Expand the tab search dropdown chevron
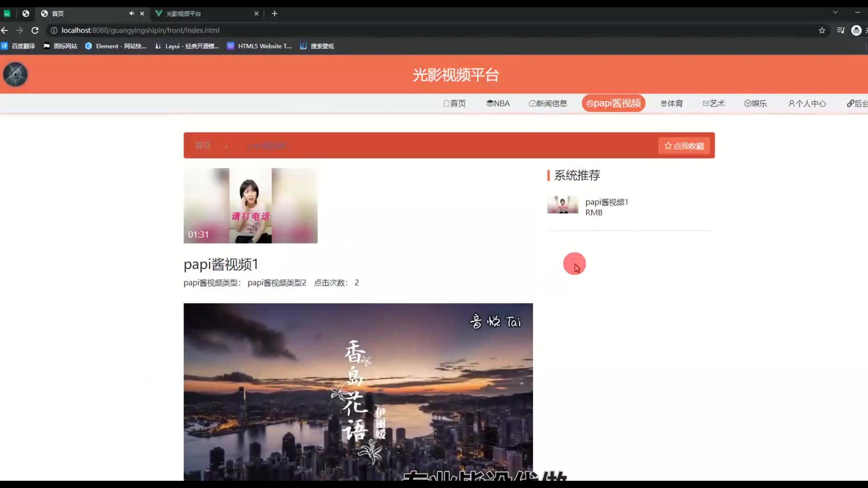This screenshot has width=868, height=488. tap(835, 12)
